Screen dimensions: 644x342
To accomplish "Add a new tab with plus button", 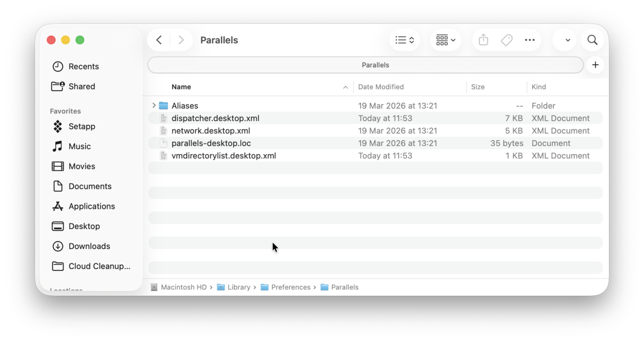I will 595,65.
